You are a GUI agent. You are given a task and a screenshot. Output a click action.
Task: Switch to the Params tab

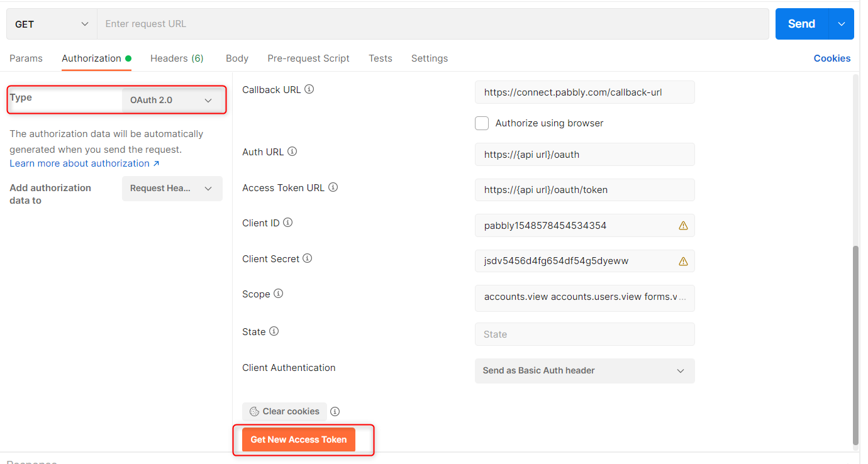tap(26, 58)
